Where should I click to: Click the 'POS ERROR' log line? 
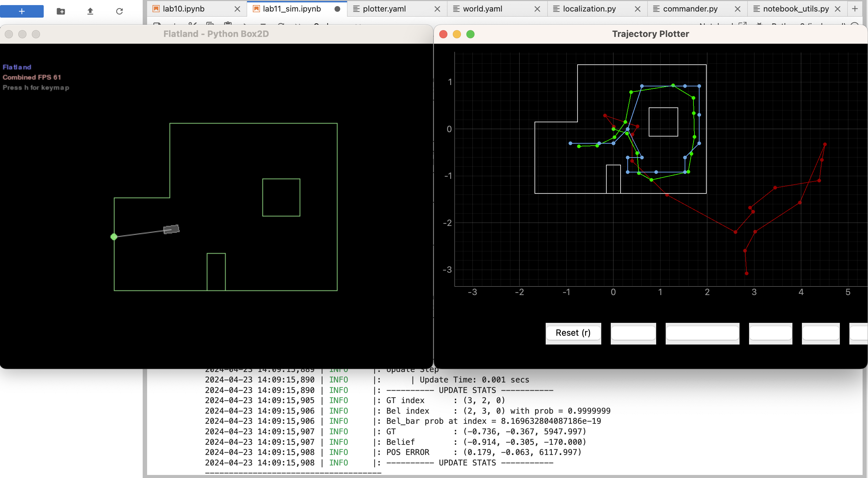(x=484, y=452)
